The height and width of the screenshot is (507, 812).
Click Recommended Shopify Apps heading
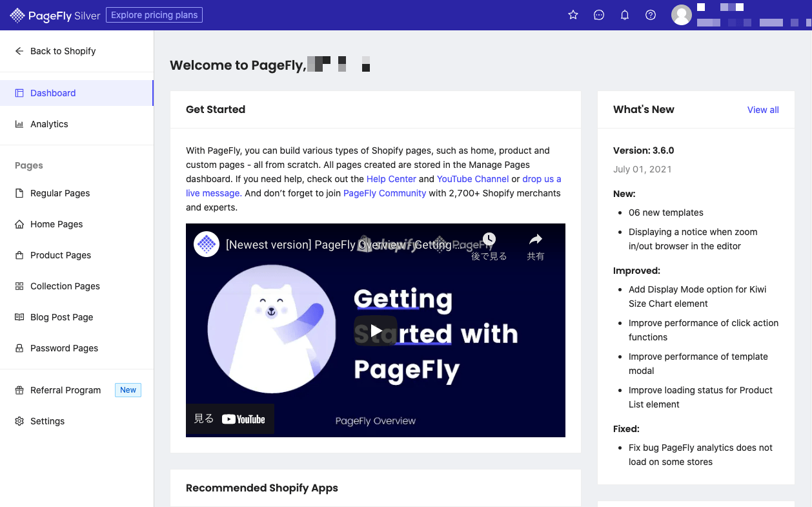[262, 488]
